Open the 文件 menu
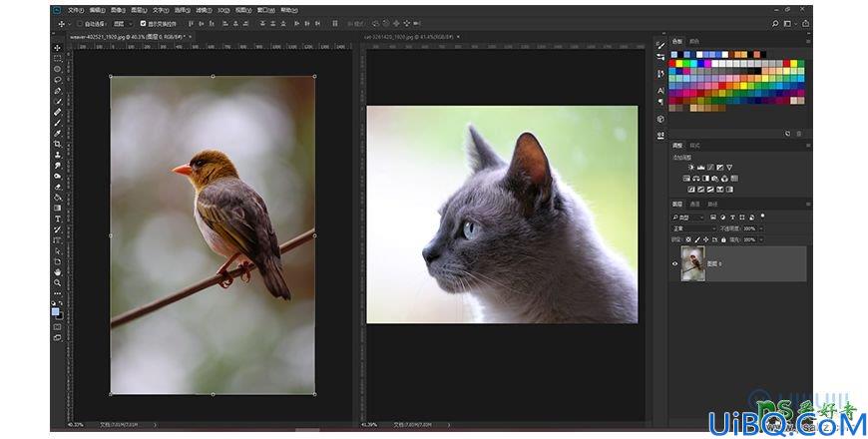868x439 pixels. coord(76,11)
